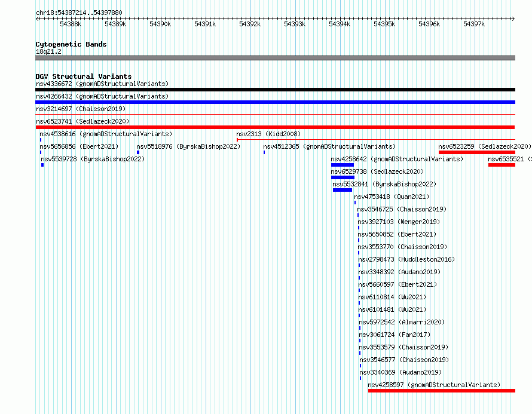532x414 pixels.
Task: Open nsv5650852 Ebert2021 variant label
Action: point(397,234)
